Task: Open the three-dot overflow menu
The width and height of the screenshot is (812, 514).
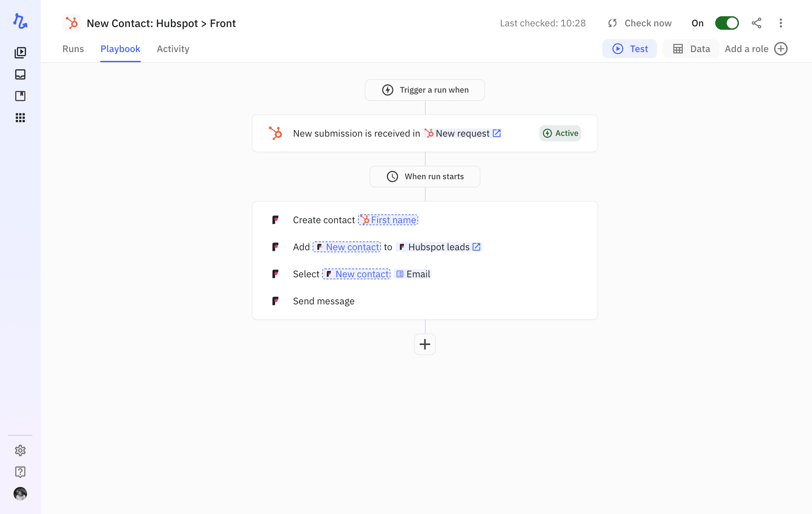Action: 781,23
